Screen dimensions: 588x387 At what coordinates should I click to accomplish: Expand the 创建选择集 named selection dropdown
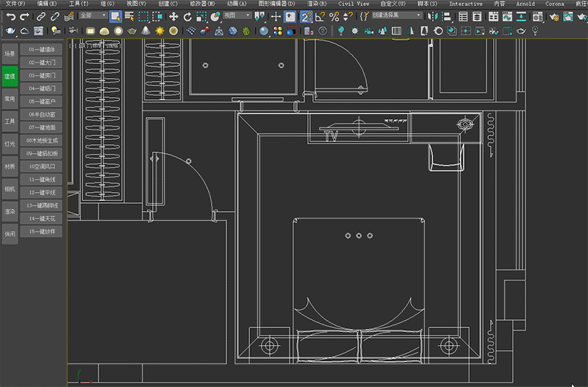click(396, 15)
